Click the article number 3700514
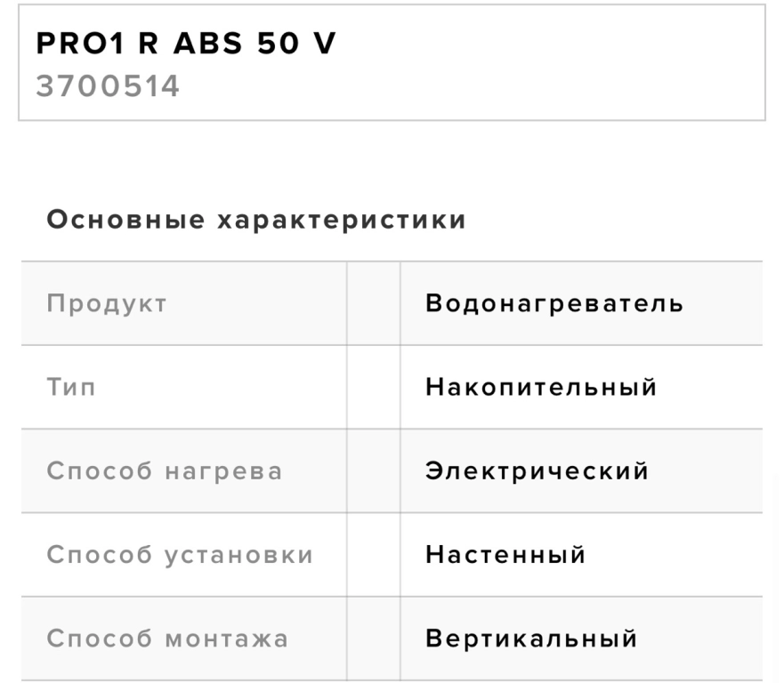Image resolution: width=784 pixels, height=683 pixels. 108,86
